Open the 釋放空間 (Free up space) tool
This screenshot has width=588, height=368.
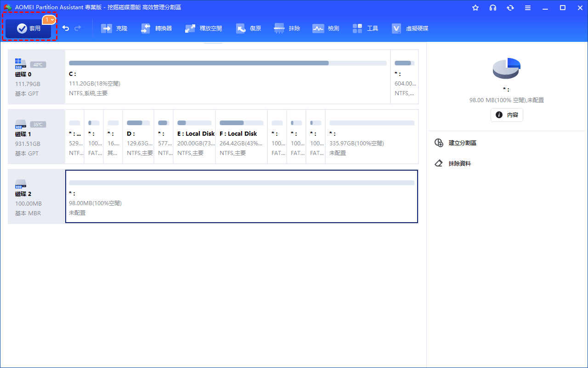tap(204, 29)
